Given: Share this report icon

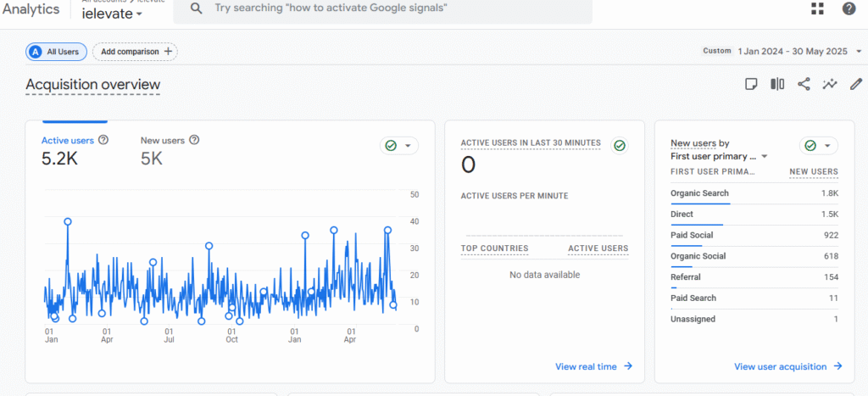Looking at the screenshot, I should 804,84.
